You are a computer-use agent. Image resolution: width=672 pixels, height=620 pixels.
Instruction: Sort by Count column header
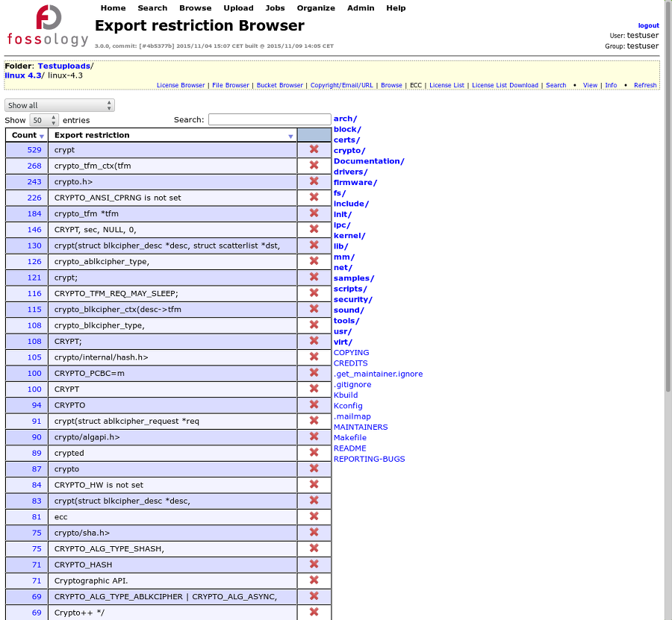tap(27, 135)
